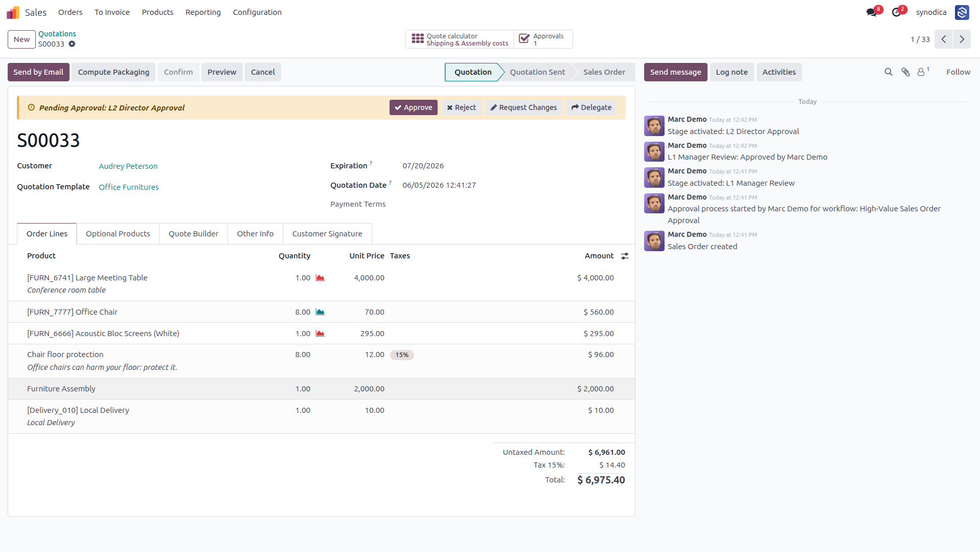Open the Sales app home icon

click(13, 12)
